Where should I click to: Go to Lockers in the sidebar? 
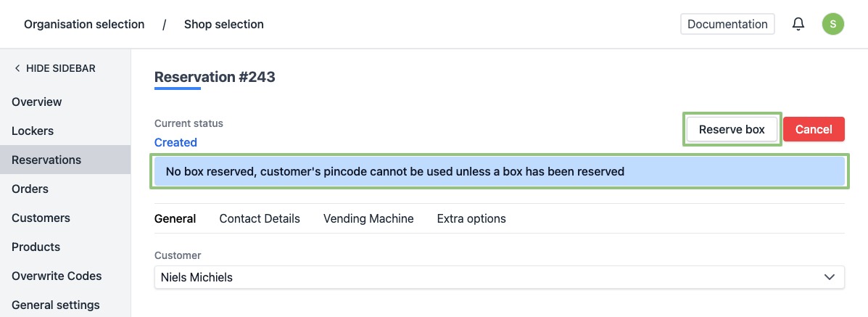click(33, 131)
